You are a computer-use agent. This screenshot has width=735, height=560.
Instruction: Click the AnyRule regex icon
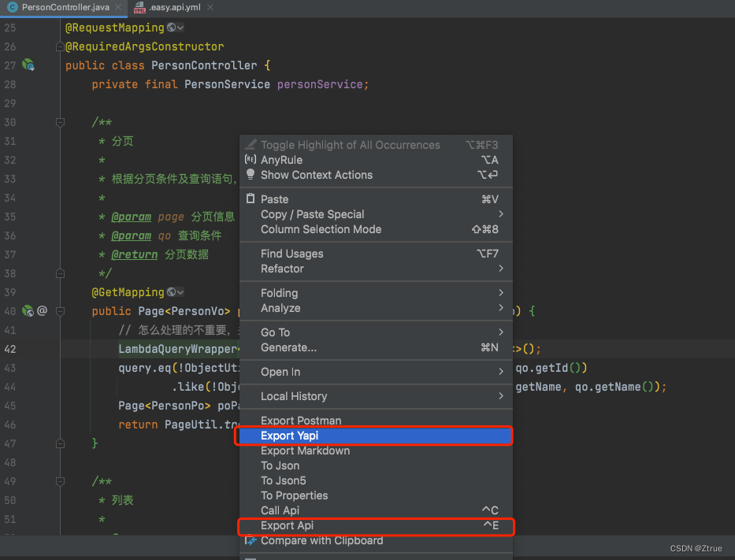tap(251, 159)
